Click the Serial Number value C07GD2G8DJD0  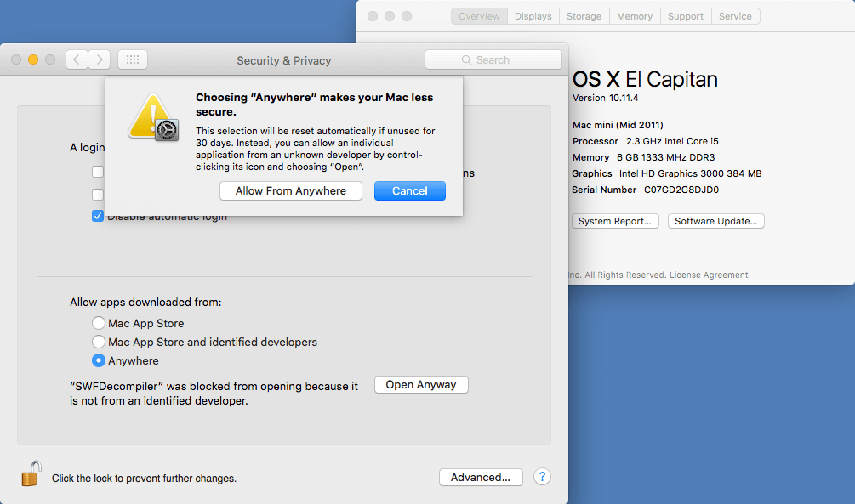tap(681, 190)
